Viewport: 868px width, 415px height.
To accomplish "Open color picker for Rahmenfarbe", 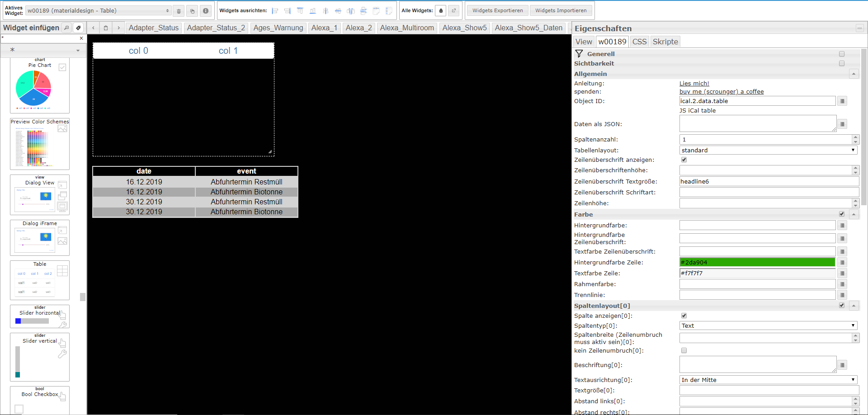I will (x=842, y=284).
